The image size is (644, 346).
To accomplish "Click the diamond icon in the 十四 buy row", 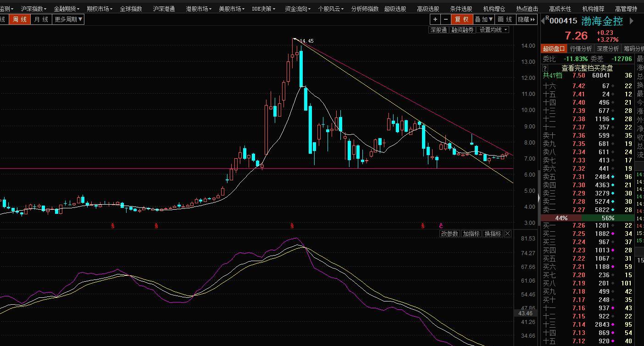I will 613,333.
